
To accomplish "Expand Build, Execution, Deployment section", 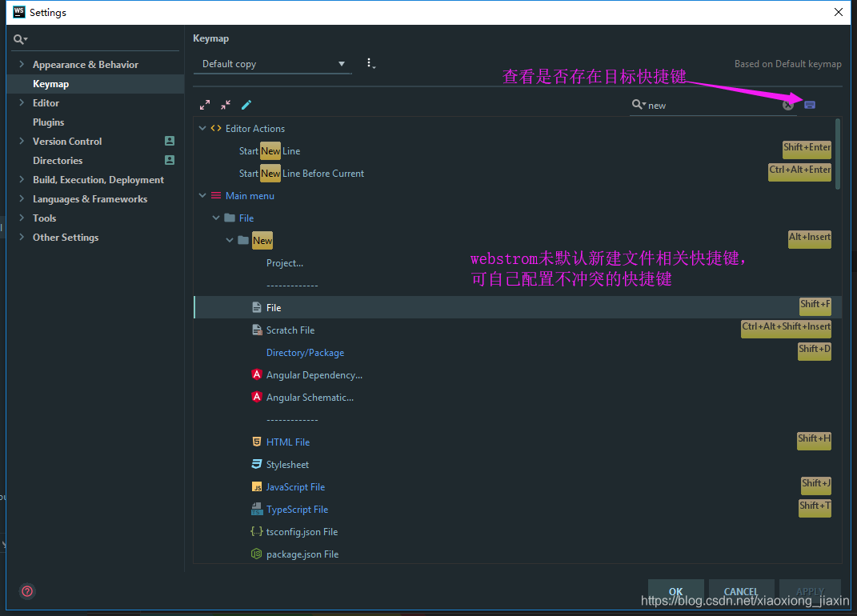I will coord(22,178).
